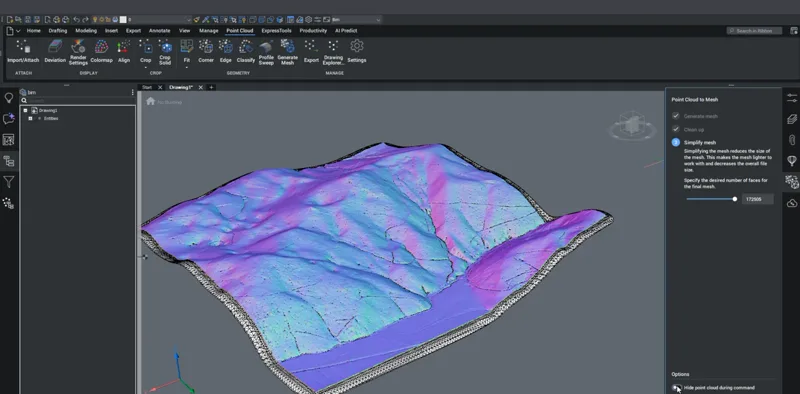The width and height of the screenshot is (800, 394).
Task: Select the Align point cloud tool
Action: coord(124,52)
